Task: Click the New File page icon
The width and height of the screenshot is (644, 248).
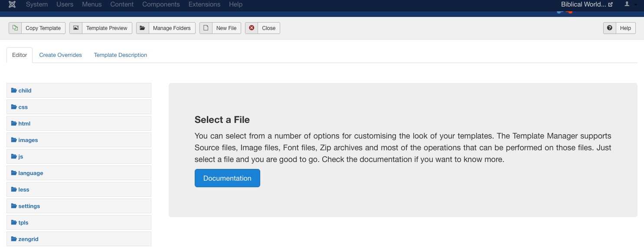Action: click(x=206, y=28)
